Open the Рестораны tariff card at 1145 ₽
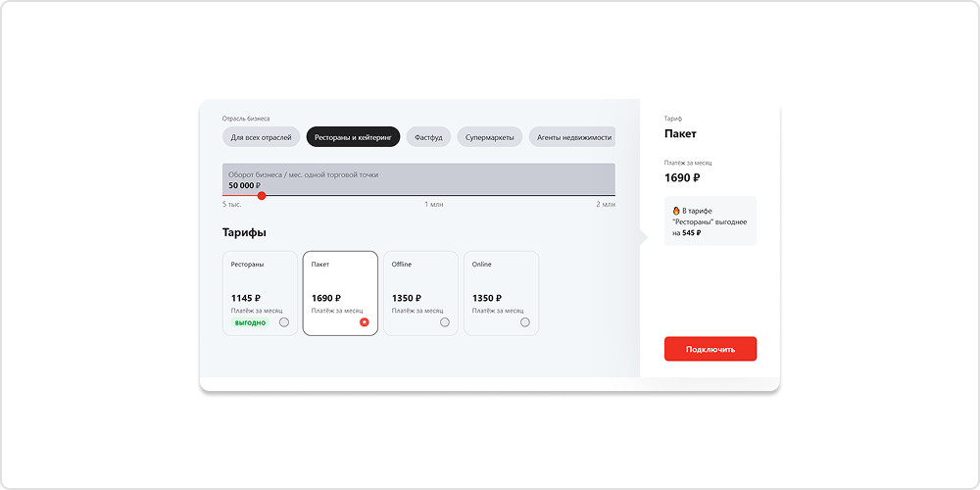 click(260, 293)
